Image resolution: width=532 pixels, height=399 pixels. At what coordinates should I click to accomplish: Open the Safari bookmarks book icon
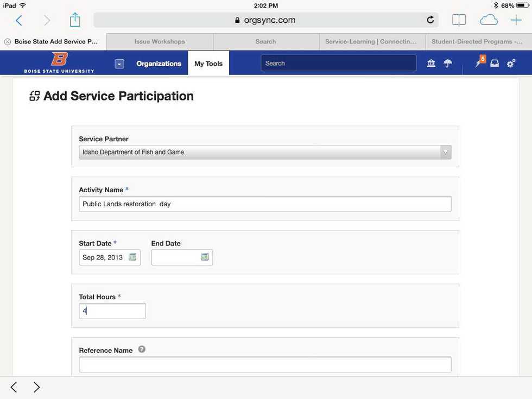click(x=459, y=20)
